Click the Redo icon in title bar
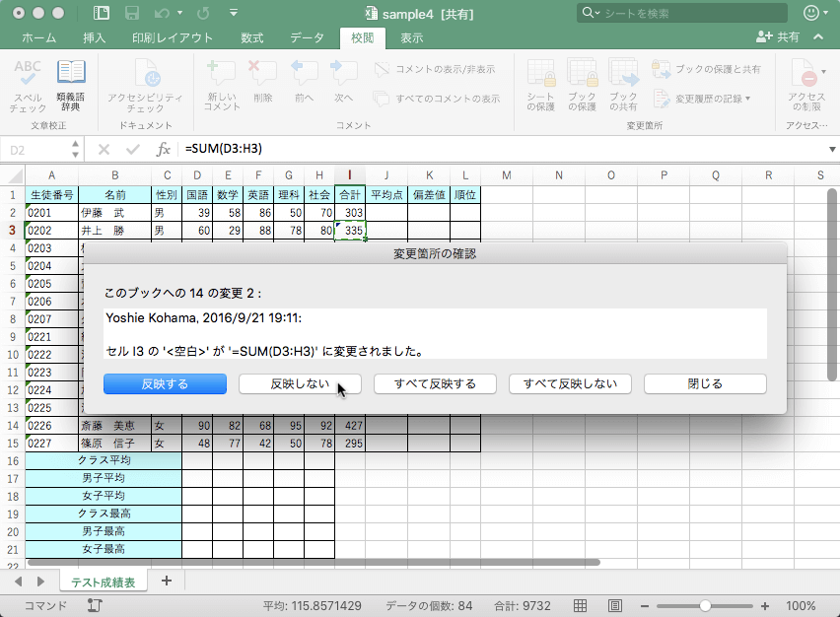This screenshot has height=617, width=840. click(203, 13)
